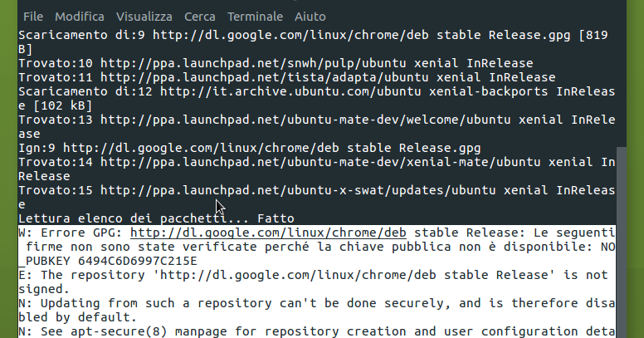Image resolution: width=644 pixels, height=338 pixels.
Task: Open the Cerca menu
Action: (x=200, y=17)
